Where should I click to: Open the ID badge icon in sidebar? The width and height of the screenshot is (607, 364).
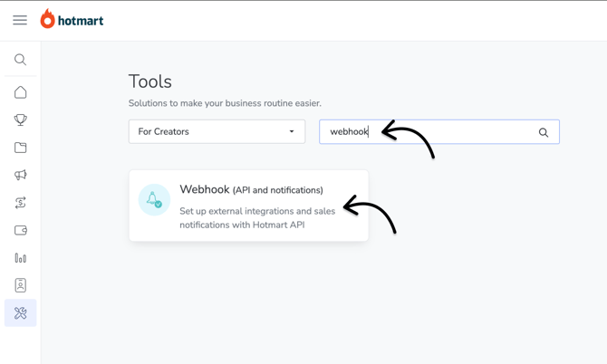(20, 285)
